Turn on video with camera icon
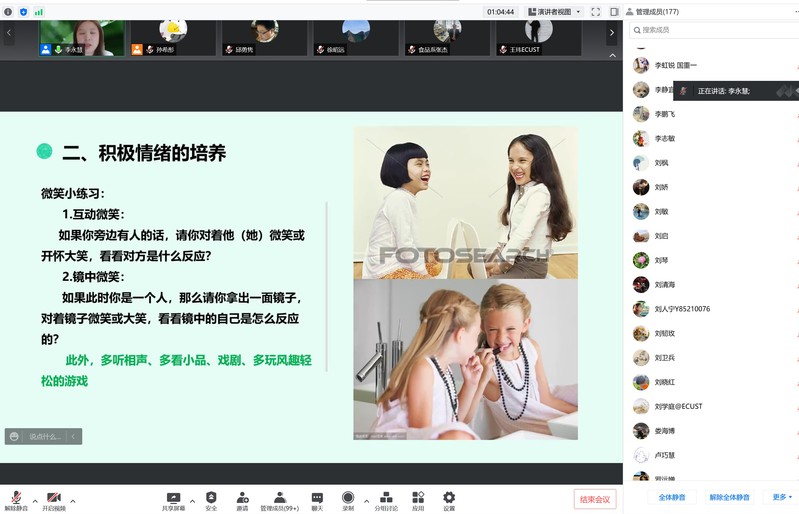The height and width of the screenshot is (514, 799). click(53, 498)
